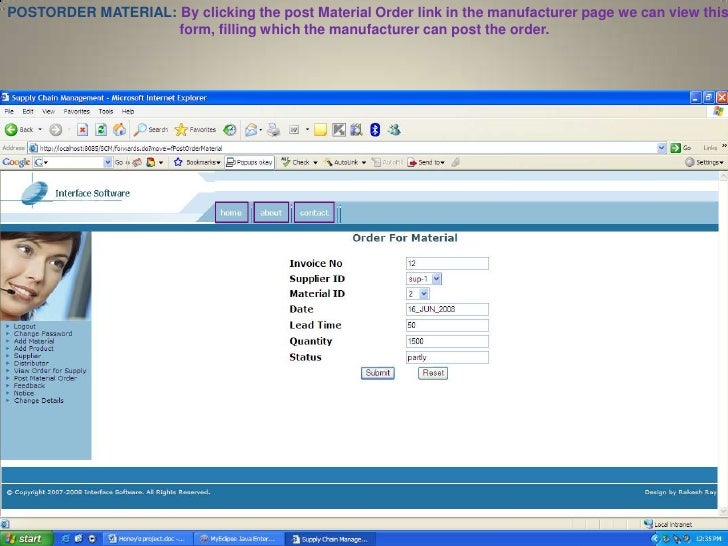Open the Distributor sidebar link
Image resolution: width=728 pixels, height=546 pixels.
(x=31, y=364)
